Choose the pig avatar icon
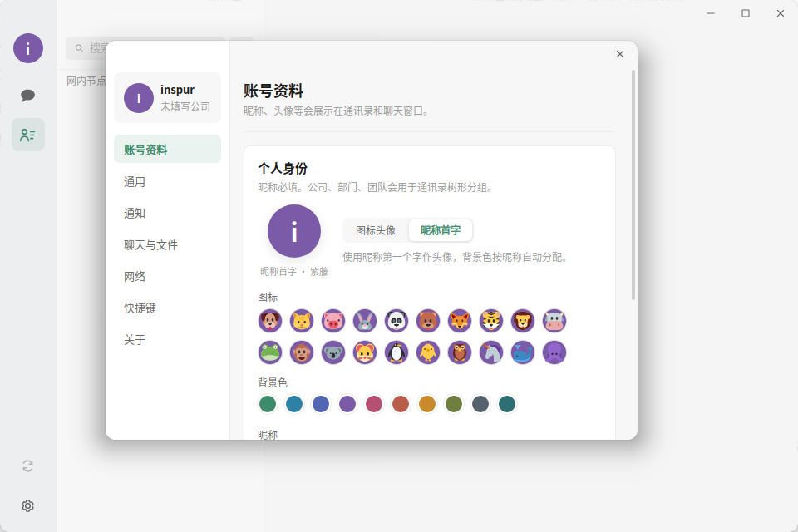This screenshot has width=798, height=532. pos(332,321)
